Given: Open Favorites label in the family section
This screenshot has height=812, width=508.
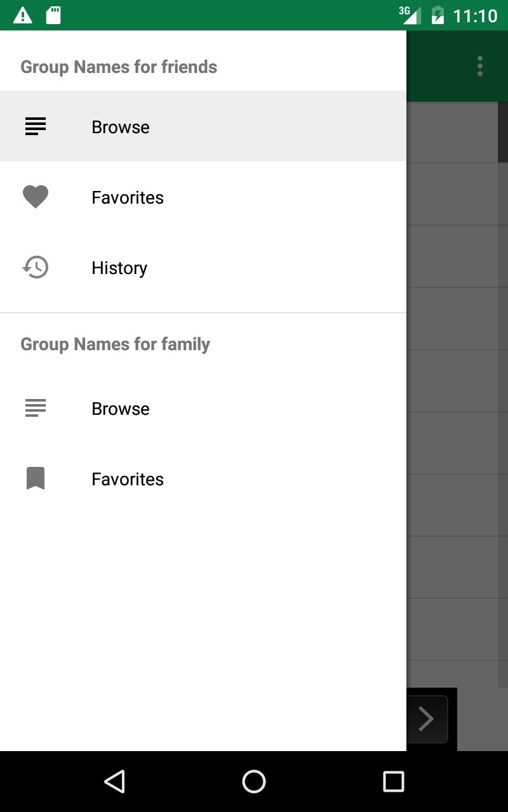Looking at the screenshot, I should [x=128, y=479].
